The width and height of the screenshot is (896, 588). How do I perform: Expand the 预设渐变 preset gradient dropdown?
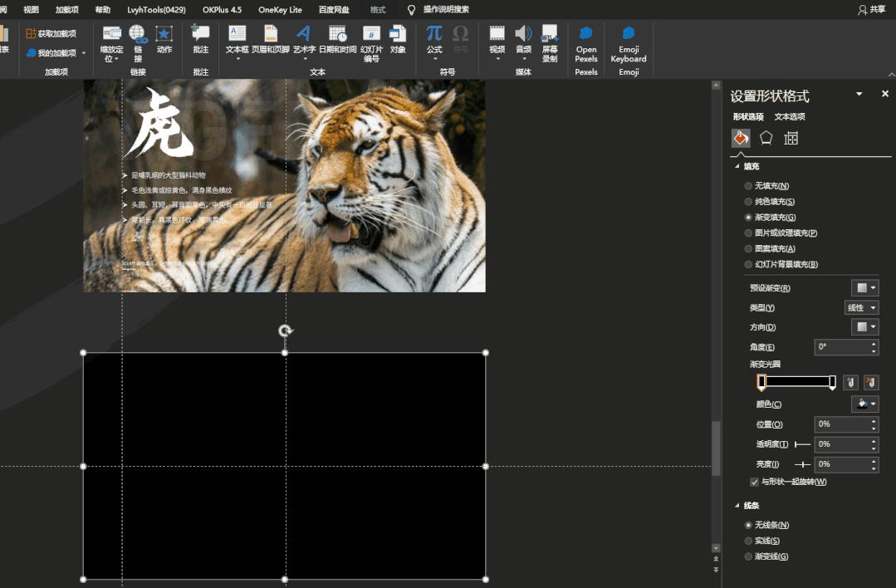(864, 288)
